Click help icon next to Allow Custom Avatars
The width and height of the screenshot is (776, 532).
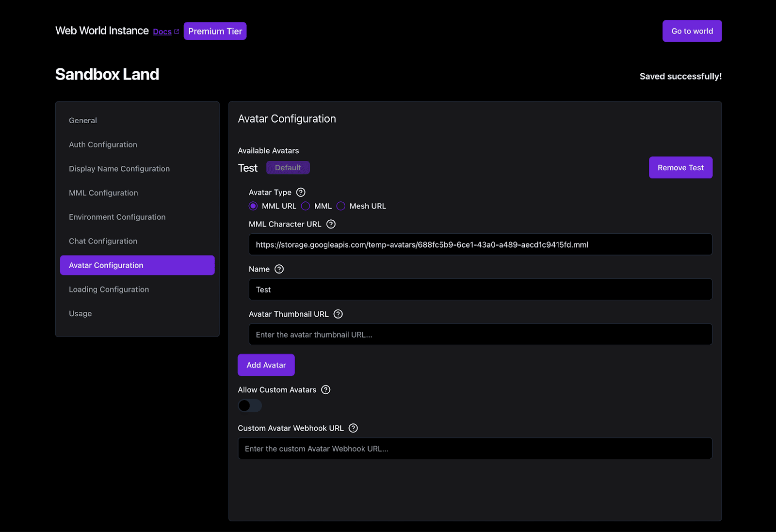(x=326, y=390)
